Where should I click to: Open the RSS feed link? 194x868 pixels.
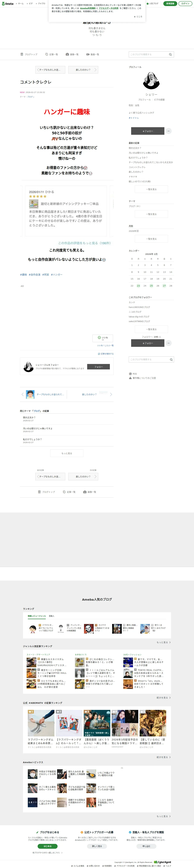click(133, 374)
